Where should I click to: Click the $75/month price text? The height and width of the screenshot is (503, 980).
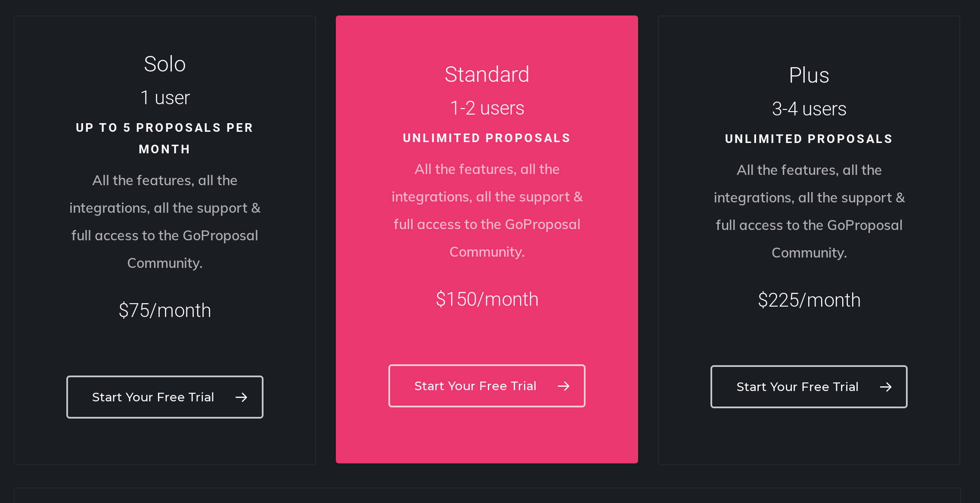(165, 310)
